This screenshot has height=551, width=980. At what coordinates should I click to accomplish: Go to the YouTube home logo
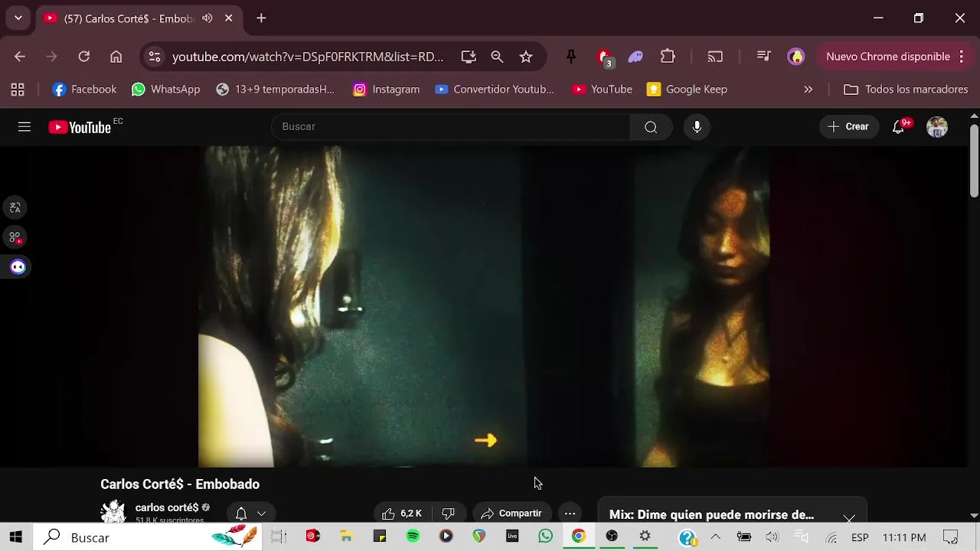(x=80, y=127)
